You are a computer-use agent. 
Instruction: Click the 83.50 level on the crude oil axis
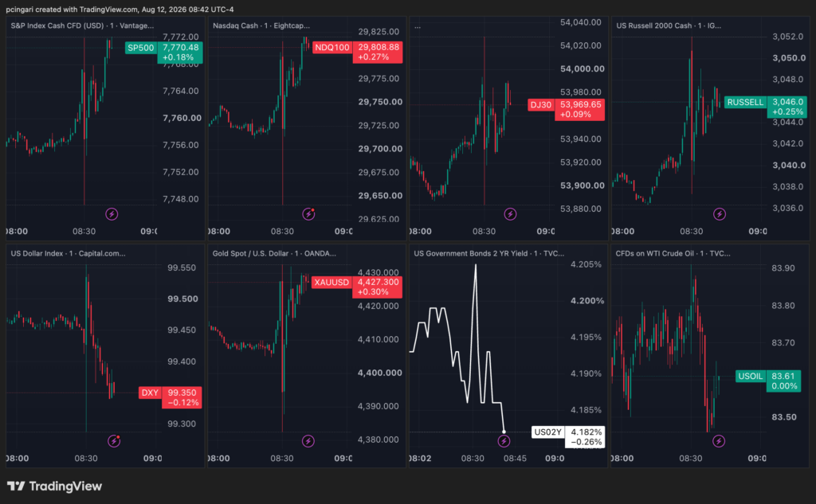pyautogui.click(x=784, y=416)
